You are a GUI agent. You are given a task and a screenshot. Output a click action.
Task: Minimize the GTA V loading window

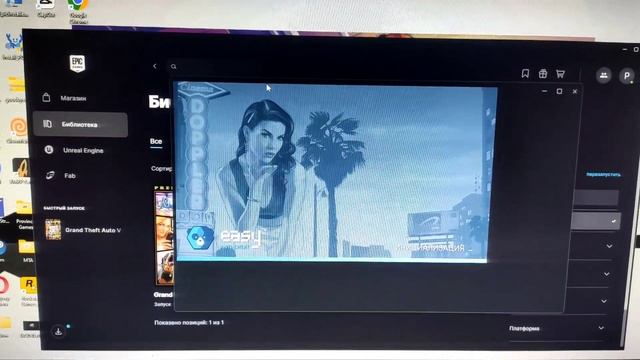544,91
